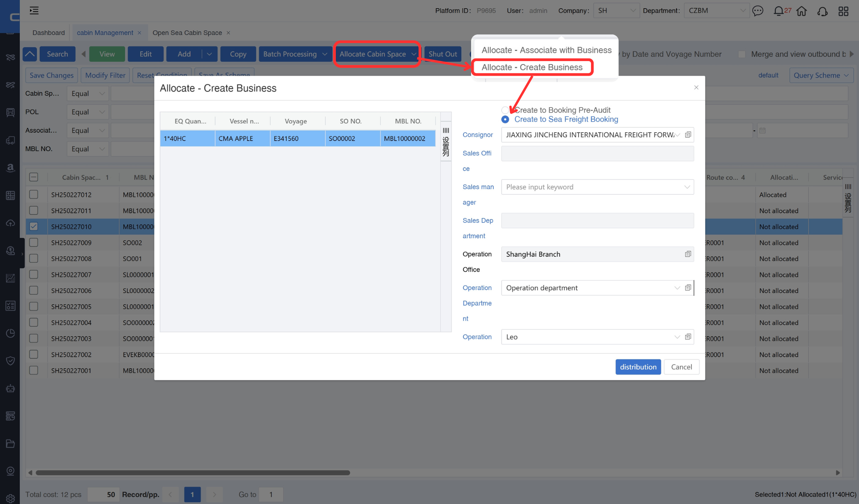Choose Allocate - Associate with Business
859x504 pixels.
click(546, 50)
